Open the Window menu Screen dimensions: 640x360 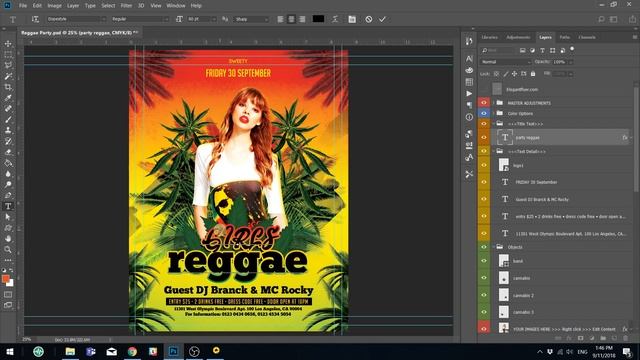point(176,6)
